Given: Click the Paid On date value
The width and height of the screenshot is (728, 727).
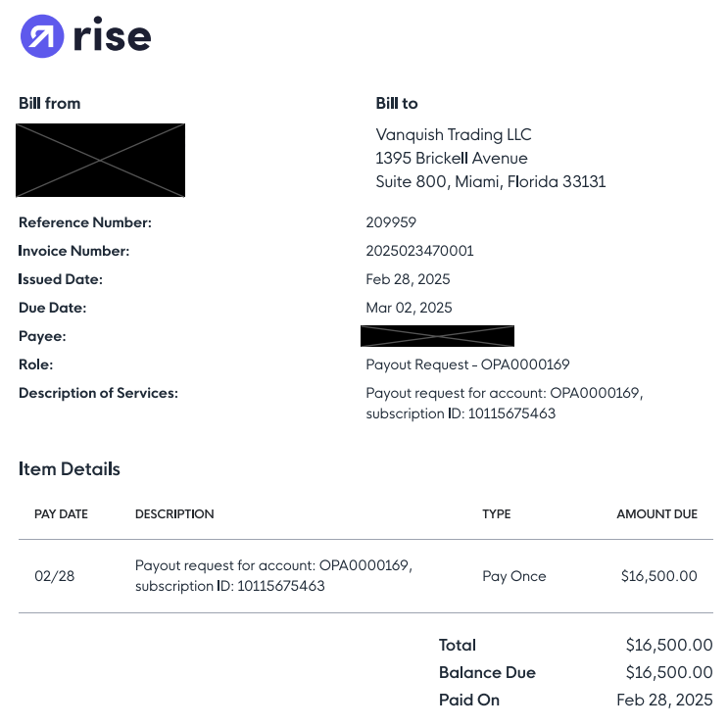Looking at the screenshot, I should pyautogui.click(x=664, y=700).
